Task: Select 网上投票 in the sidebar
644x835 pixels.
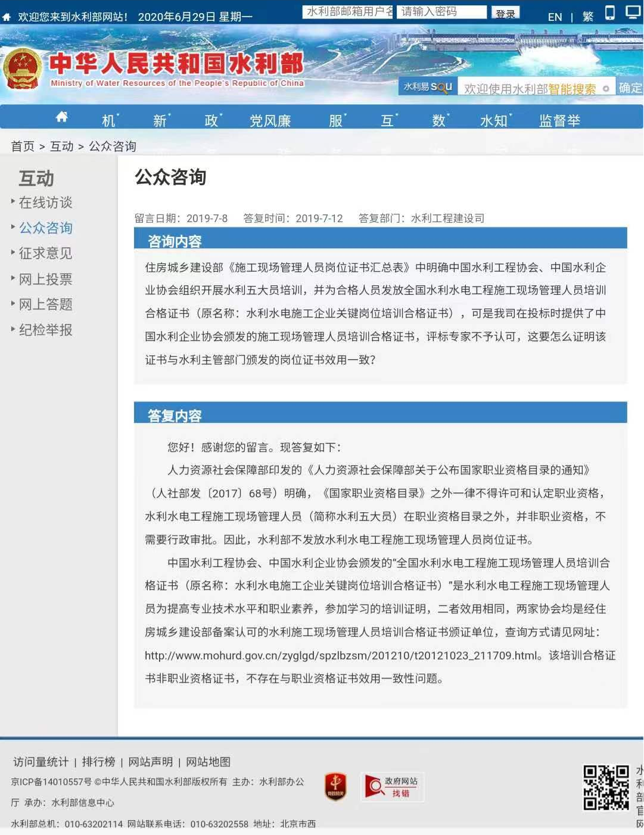Action: coord(46,279)
